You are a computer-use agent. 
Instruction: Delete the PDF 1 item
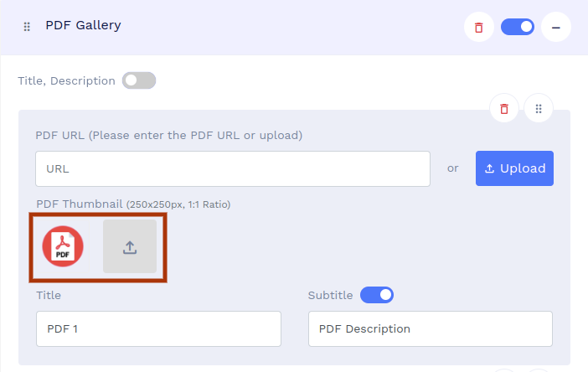click(504, 109)
